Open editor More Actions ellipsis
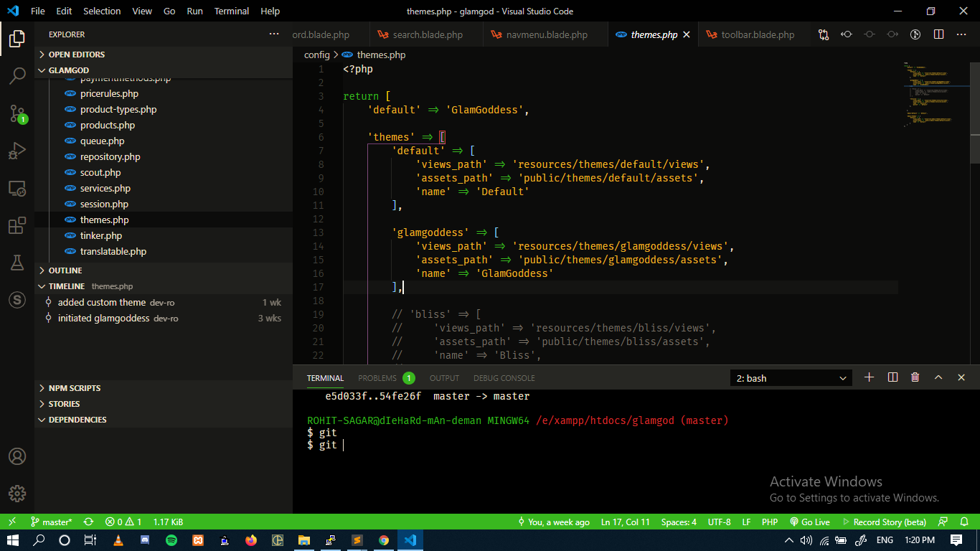The height and width of the screenshot is (551, 980). 961,34
